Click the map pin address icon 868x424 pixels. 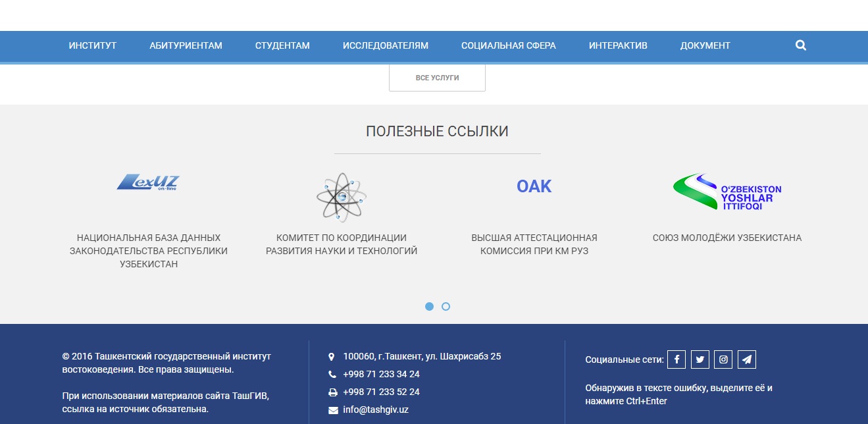332,357
